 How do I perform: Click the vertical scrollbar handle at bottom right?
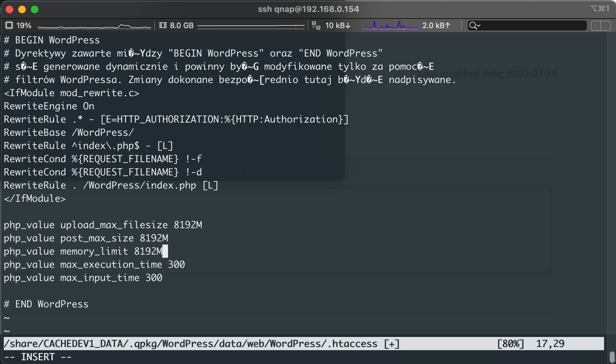[x=612, y=357]
